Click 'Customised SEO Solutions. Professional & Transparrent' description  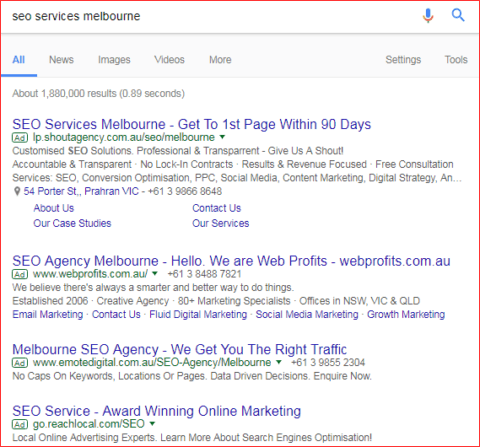[178, 151]
